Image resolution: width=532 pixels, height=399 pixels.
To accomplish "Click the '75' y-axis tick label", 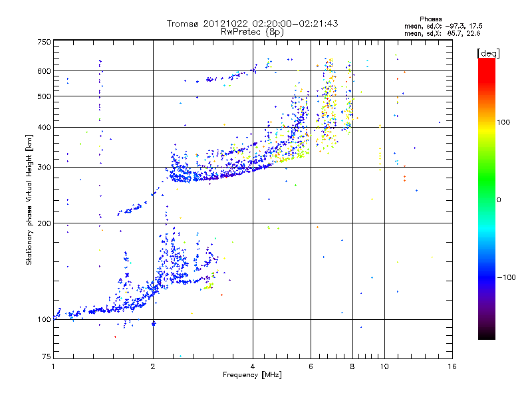I will 47,356.
